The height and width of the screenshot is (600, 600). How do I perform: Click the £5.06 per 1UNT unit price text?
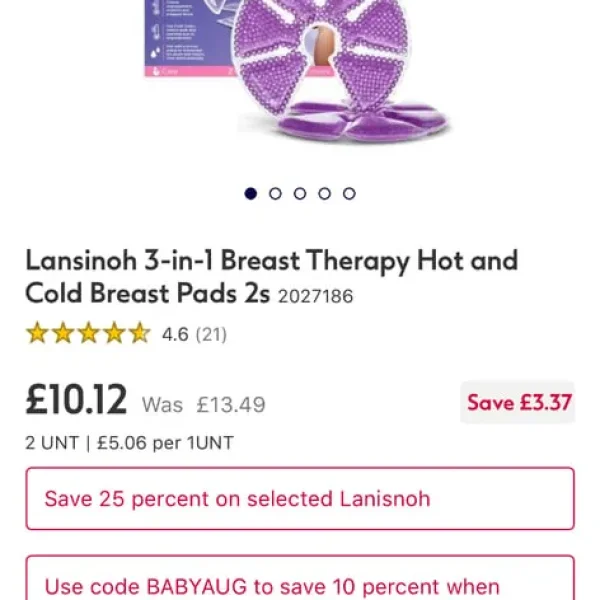(x=165, y=443)
